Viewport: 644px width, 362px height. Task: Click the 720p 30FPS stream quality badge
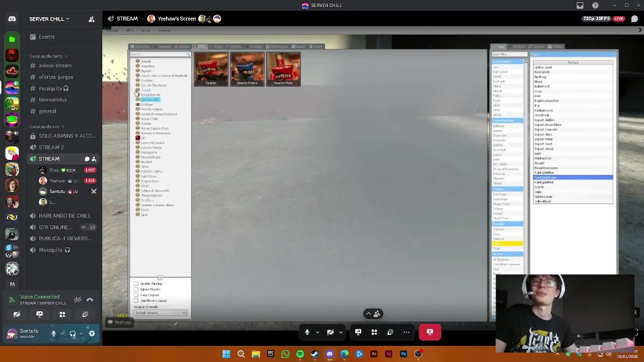tap(596, 19)
